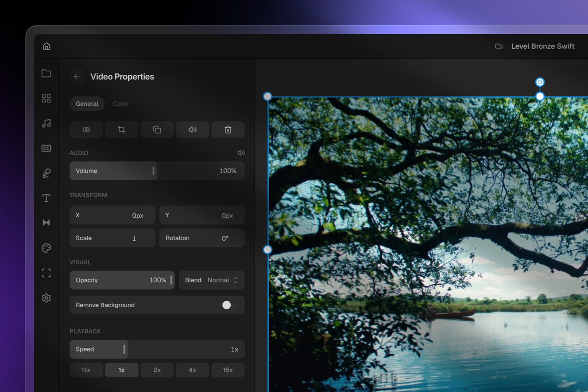Set playback speed to 1x preset

click(122, 370)
